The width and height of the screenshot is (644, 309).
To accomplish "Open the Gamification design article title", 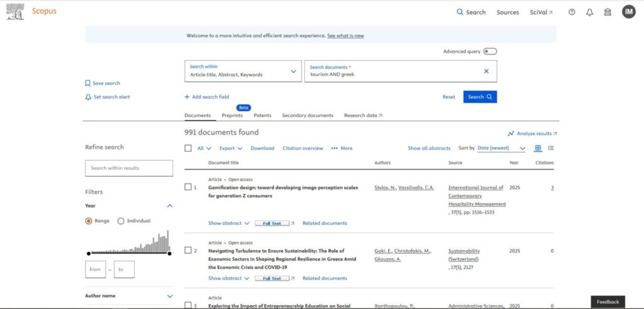I will pyautogui.click(x=283, y=192).
